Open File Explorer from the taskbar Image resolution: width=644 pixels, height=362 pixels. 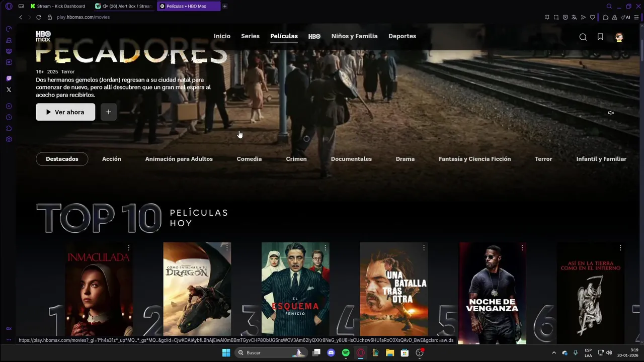pos(390,353)
